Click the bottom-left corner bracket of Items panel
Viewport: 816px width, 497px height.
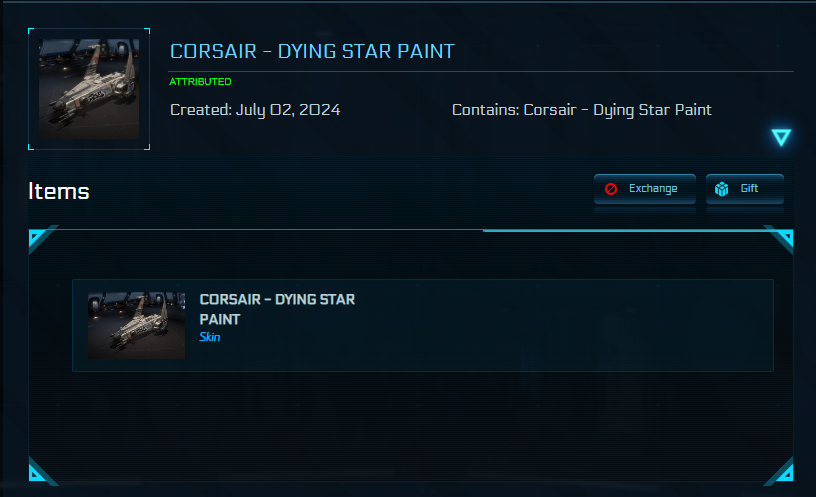point(37,471)
